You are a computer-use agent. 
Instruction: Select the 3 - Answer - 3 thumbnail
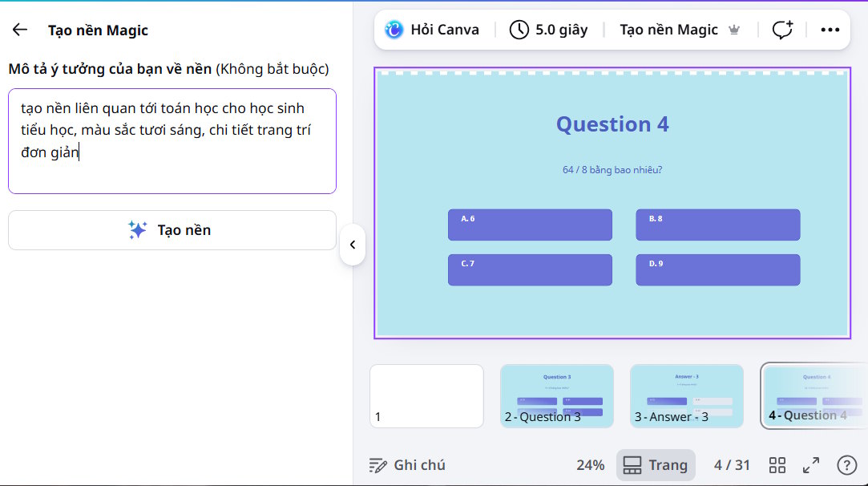(x=687, y=395)
